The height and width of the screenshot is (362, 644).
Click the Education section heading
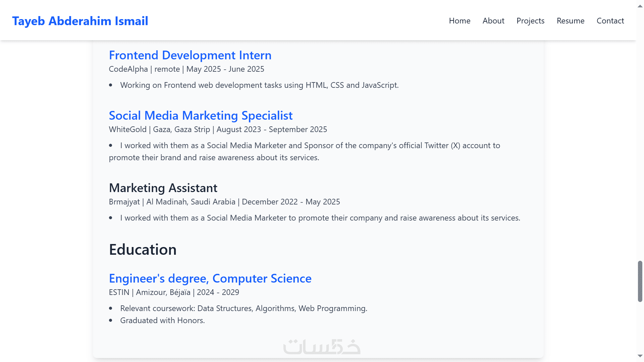[x=143, y=250]
